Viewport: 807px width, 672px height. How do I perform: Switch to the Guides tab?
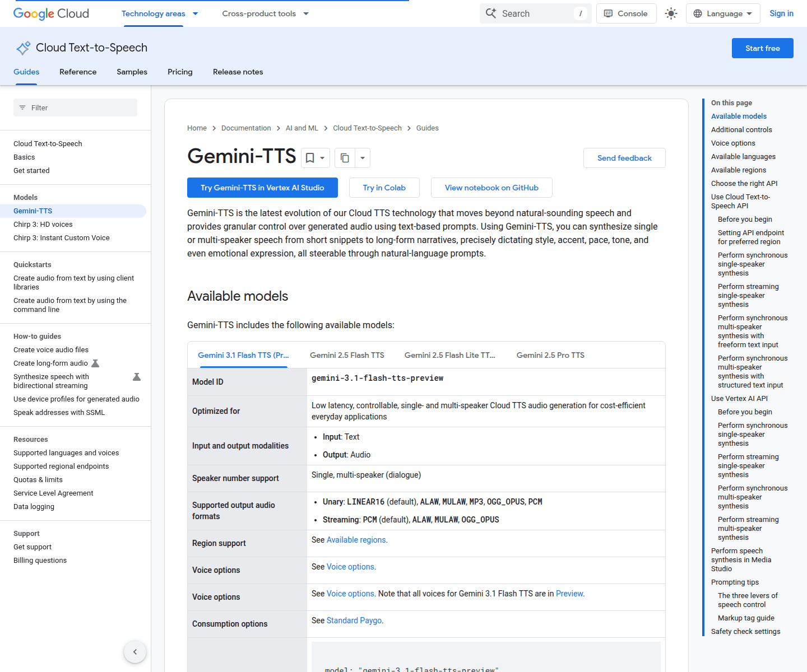26,72
